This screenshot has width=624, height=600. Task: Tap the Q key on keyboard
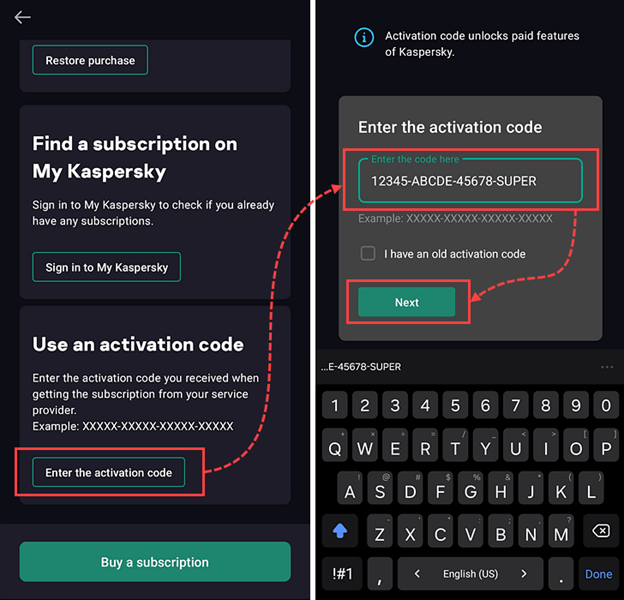click(x=335, y=448)
